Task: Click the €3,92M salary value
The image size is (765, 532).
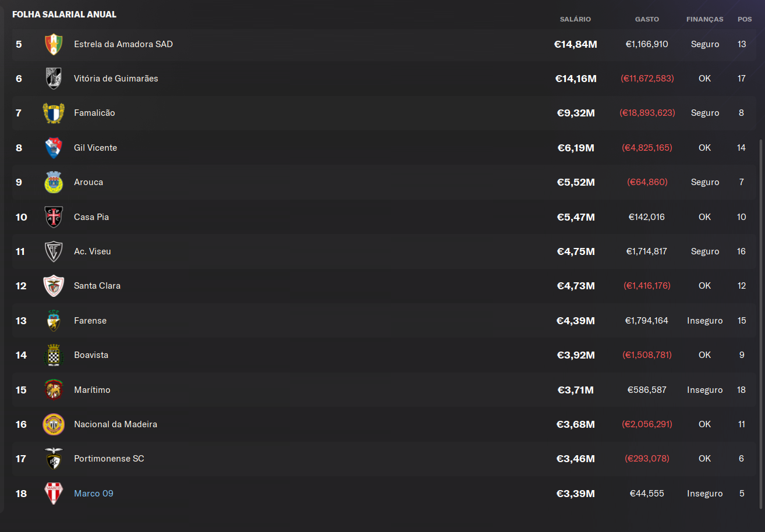Action: point(576,355)
